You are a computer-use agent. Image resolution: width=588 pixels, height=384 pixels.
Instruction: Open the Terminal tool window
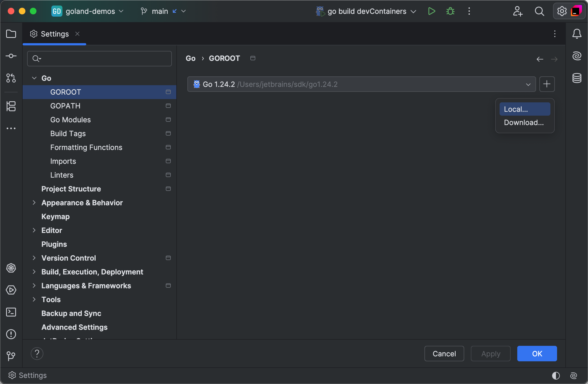pyautogui.click(x=11, y=312)
